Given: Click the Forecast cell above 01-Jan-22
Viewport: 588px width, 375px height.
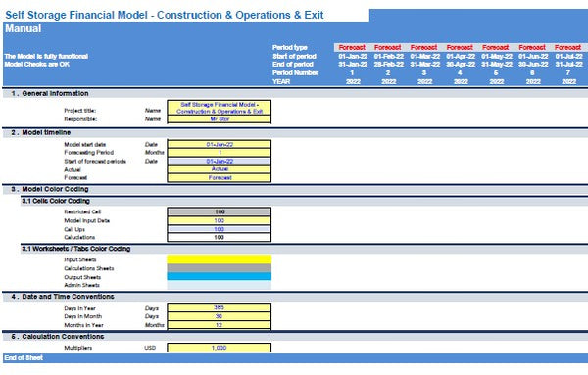Looking at the screenshot, I should point(352,47).
